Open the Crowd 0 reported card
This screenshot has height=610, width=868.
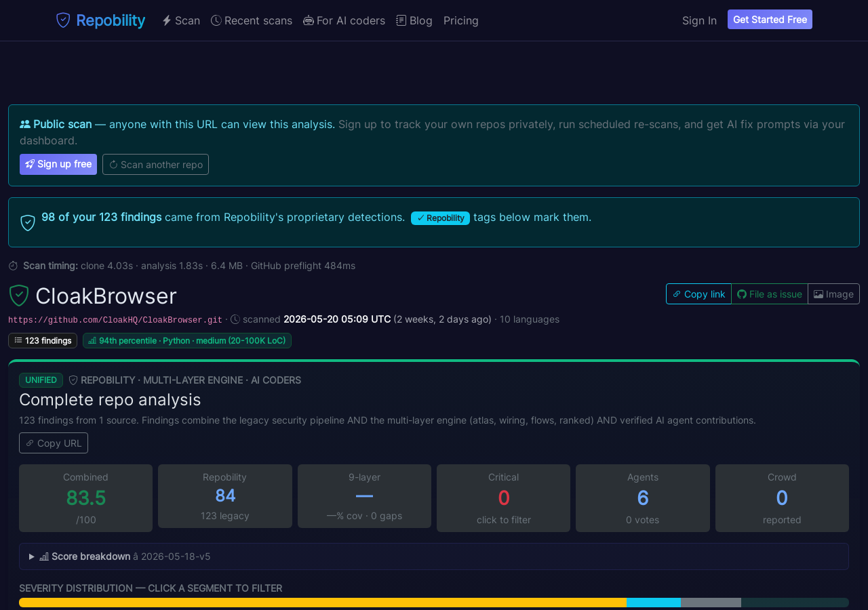[782, 498]
